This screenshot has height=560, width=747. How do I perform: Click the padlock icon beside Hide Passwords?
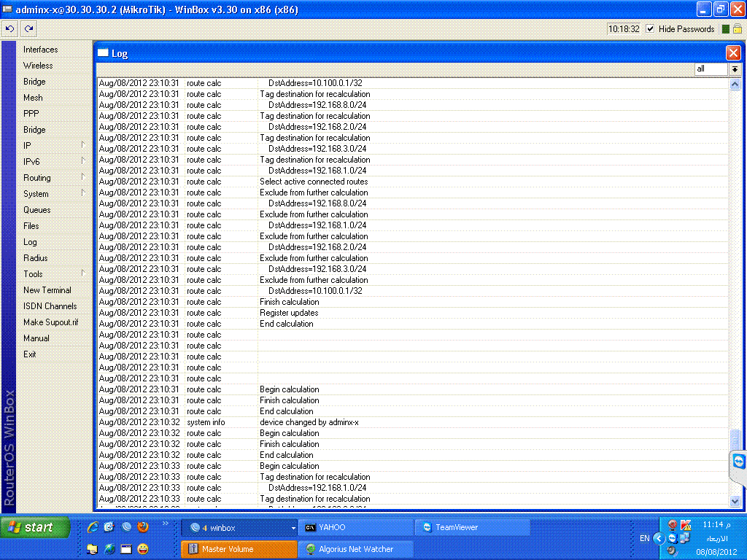[737, 29]
